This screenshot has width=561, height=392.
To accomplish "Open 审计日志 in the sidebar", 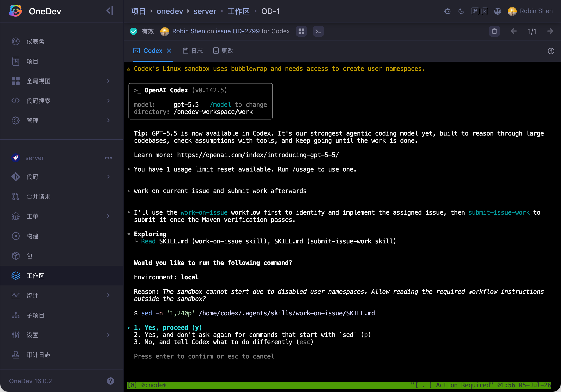I will pyautogui.click(x=62, y=355).
